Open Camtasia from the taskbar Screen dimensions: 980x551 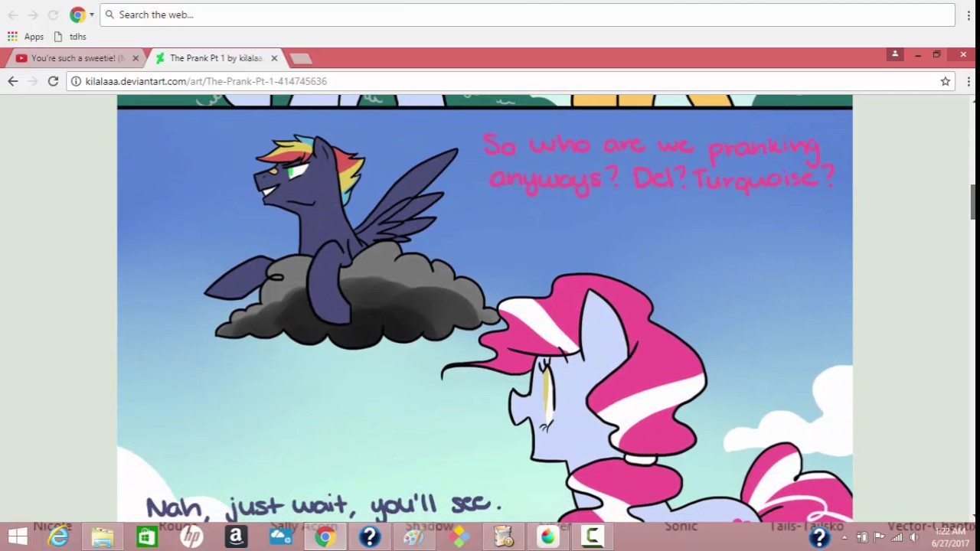click(x=592, y=537)
